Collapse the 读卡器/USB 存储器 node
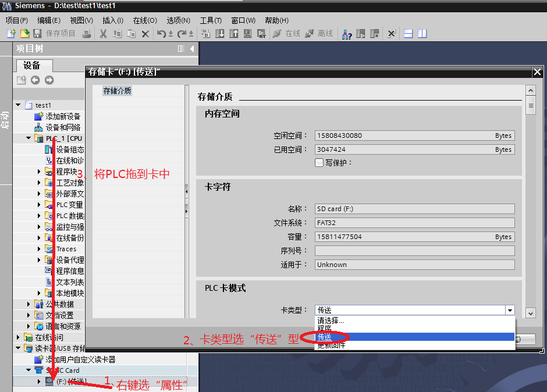This screenshot has height=392, width=547. [19, 348]
